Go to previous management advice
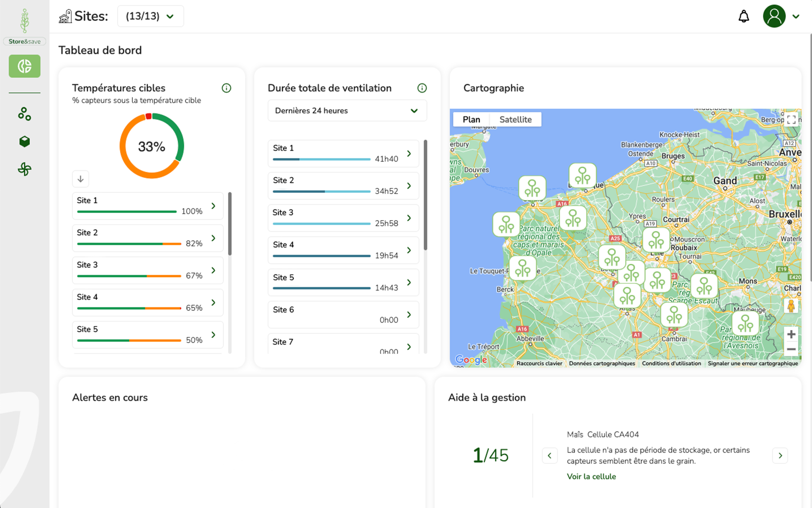The width and height of the screenshot is (812, 508). [x=550, y=455]
